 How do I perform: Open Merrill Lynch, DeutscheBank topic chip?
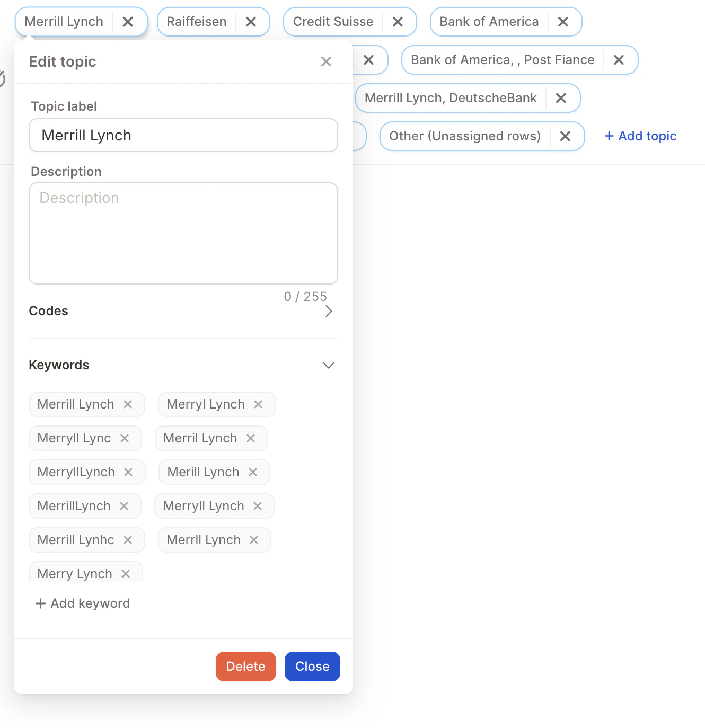coord(451,98)
